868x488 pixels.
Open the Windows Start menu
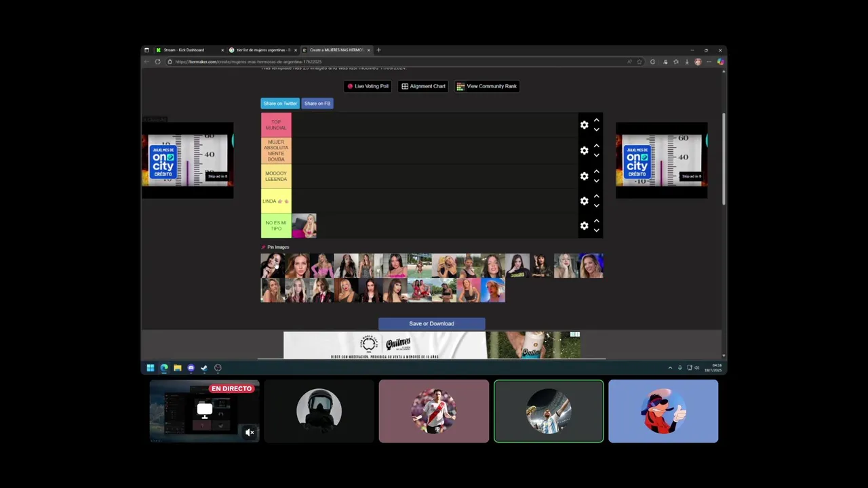point(151,368)
